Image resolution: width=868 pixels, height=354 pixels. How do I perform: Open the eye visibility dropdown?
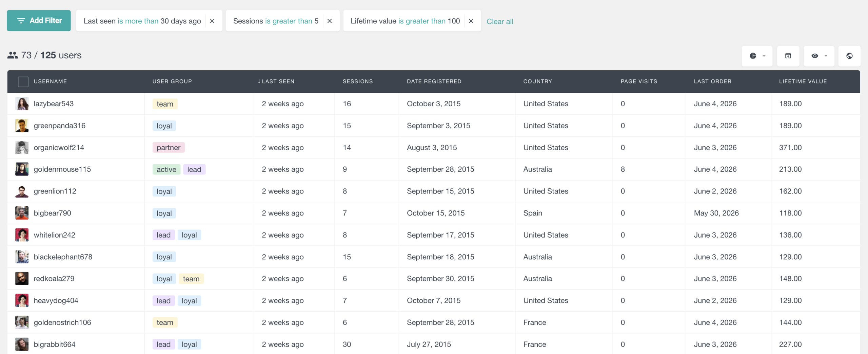point(819,56)
